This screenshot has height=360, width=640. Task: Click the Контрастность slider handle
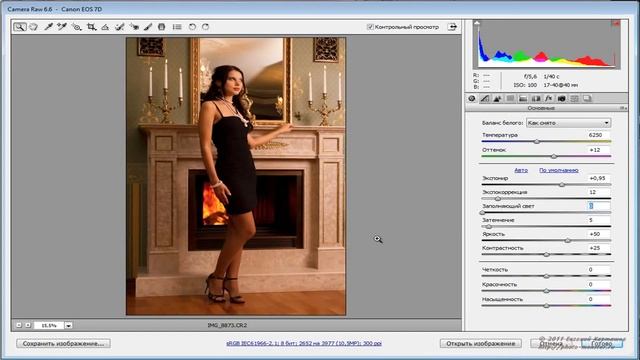[547, 255]
